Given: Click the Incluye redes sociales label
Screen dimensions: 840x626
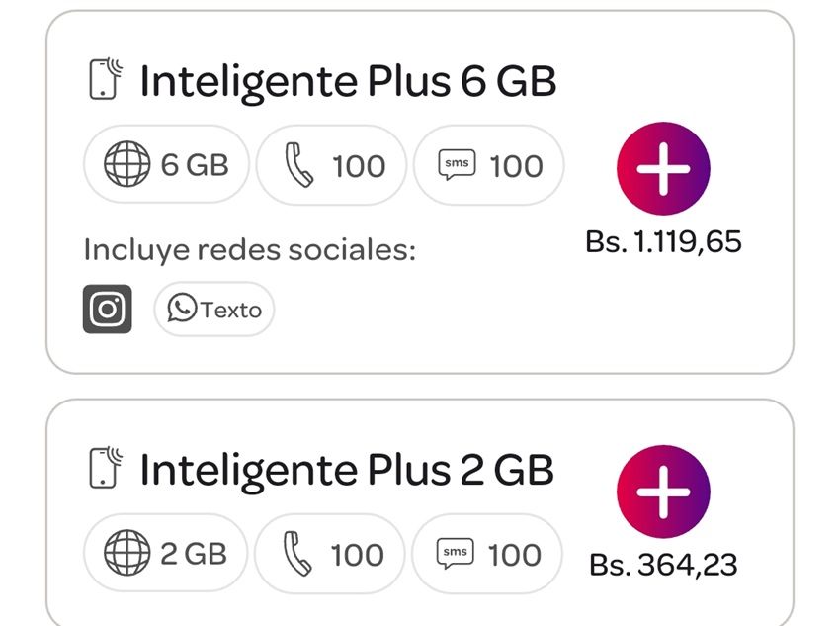Looking at the screenshot, I should coord(249,250).
